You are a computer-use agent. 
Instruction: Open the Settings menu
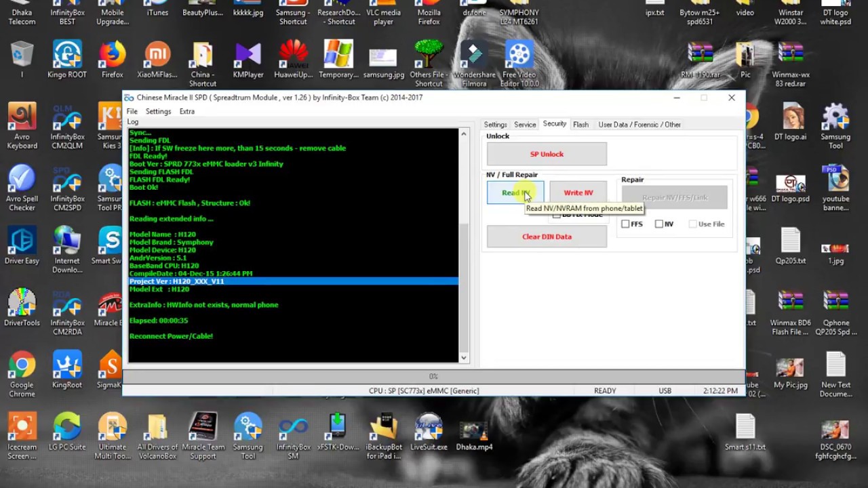click(x=158, y=111)
